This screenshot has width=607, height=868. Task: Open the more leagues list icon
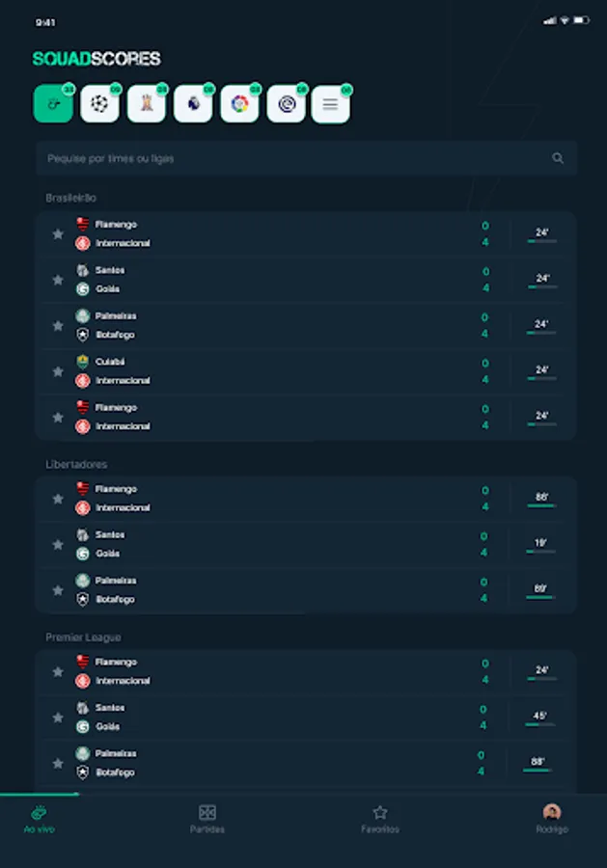click(x=330, y=104)
